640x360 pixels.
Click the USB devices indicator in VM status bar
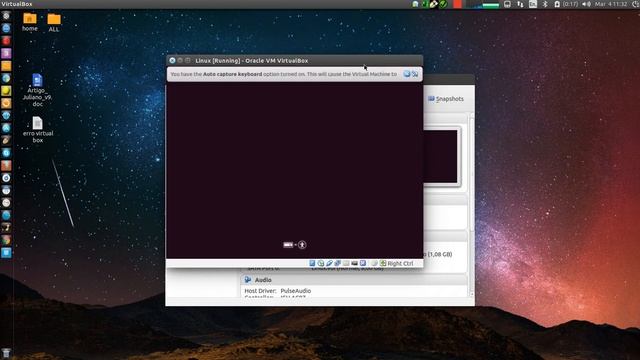point(329,263)
